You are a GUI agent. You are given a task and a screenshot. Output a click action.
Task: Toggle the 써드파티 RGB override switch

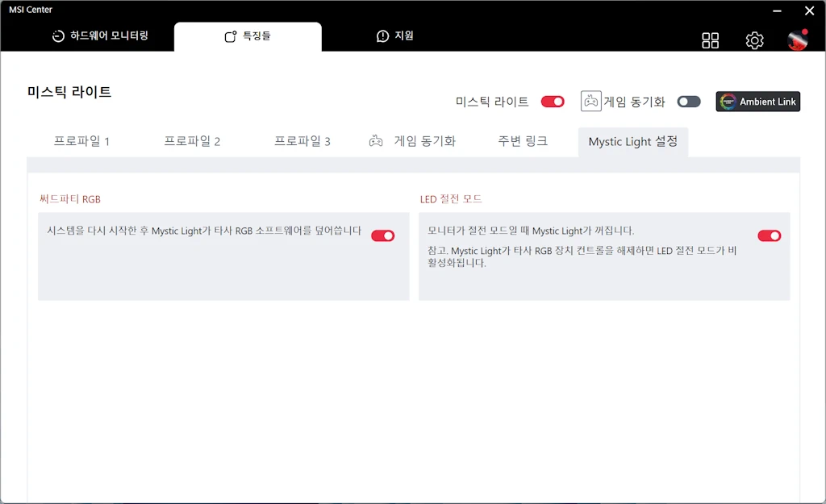[383, 235]
